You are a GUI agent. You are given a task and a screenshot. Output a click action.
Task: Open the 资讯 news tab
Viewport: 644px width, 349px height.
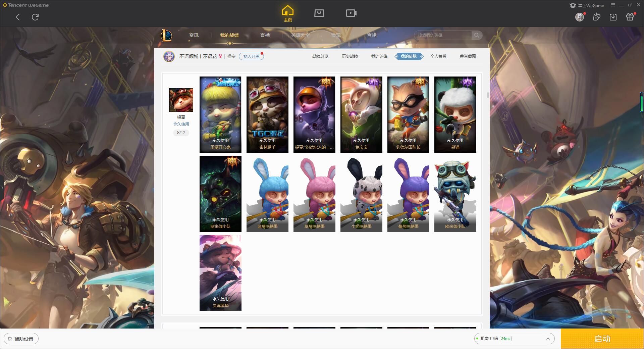click(194, 35)
